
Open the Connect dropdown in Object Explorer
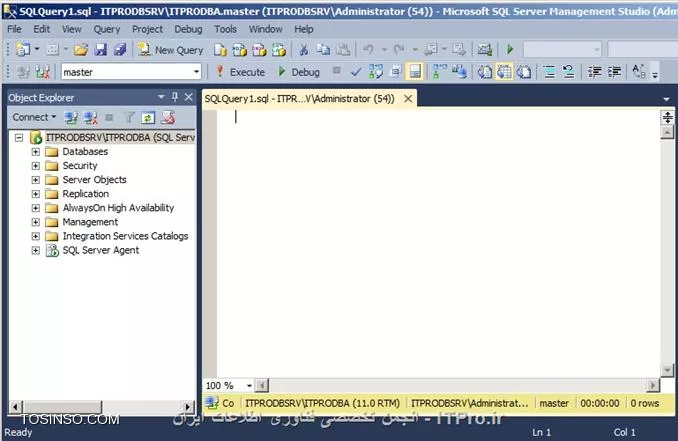point(34,117)
